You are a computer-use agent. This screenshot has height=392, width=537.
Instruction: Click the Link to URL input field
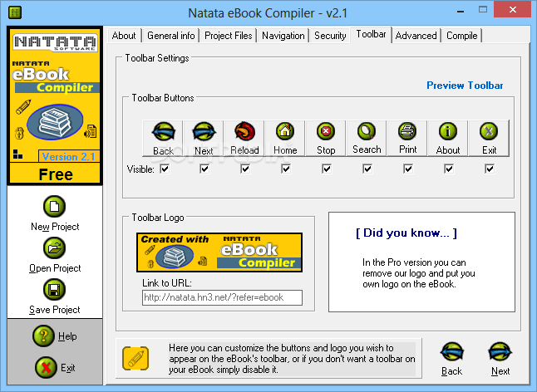coord(222,297)
